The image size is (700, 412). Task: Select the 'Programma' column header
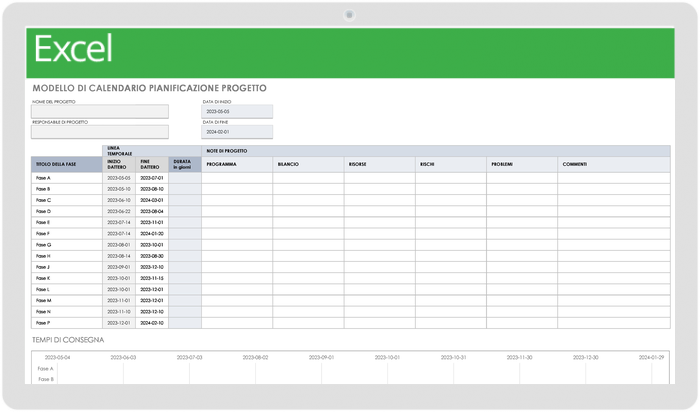[237, 164]
